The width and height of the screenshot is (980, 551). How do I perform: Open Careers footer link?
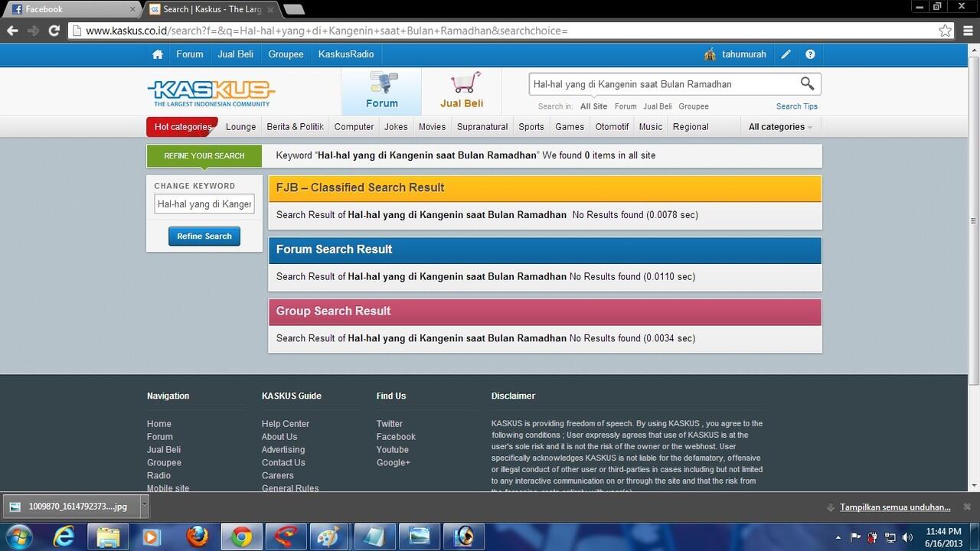[277, 475]
